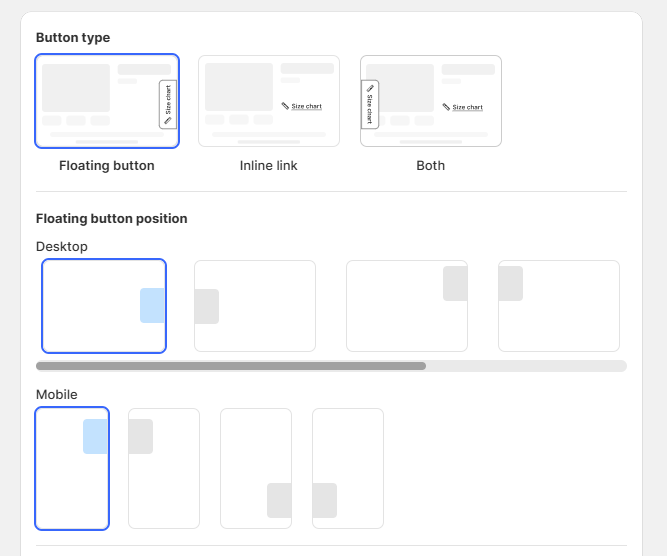Screen dimensions: 667x556
Task: Click left-side Size chart tab in Both preview
Action: tap(370, 104)
